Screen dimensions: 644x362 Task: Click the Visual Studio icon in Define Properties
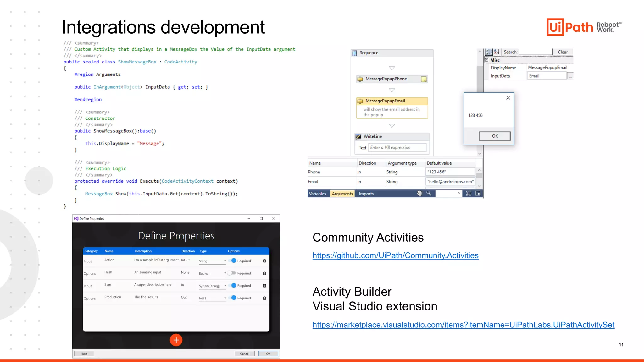click(76, 219)
